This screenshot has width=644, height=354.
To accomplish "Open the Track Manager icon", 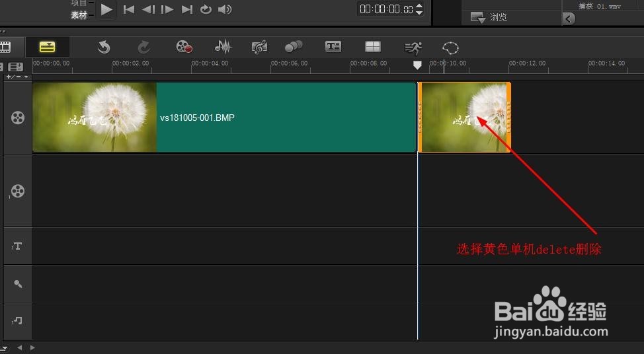I will click(x=16, y=67).
